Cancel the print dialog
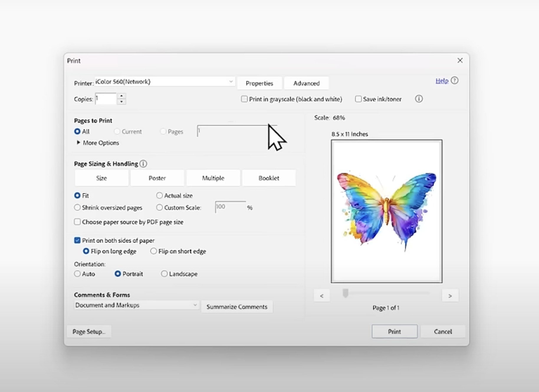The height and width of the screenshot is (392, 539). pyautogui.click(x=443, y=331)
